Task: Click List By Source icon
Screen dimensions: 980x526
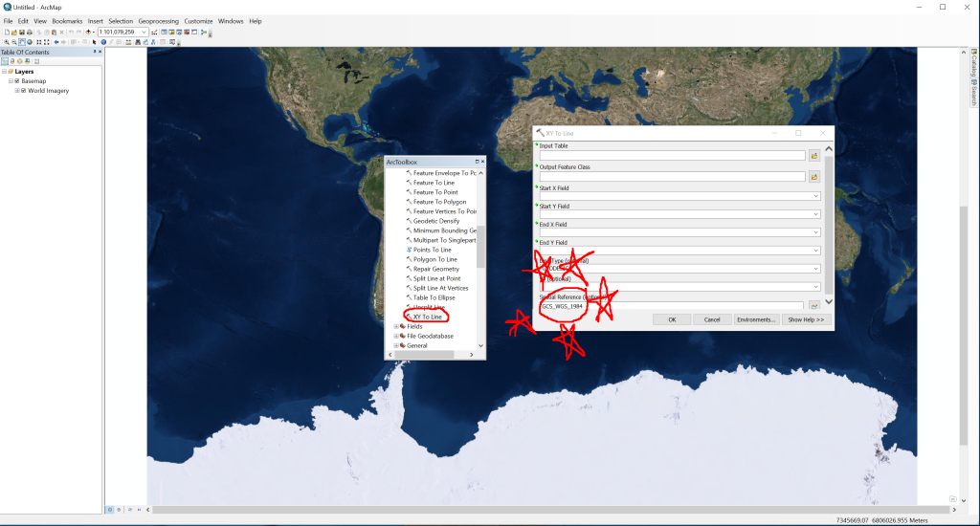Action: 12,61
